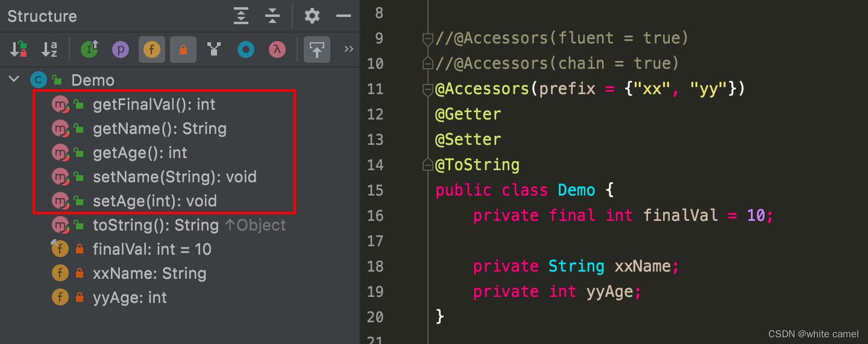Fold the @Accessors prefix line marker

pyautogui.click(x=428, y=90)
